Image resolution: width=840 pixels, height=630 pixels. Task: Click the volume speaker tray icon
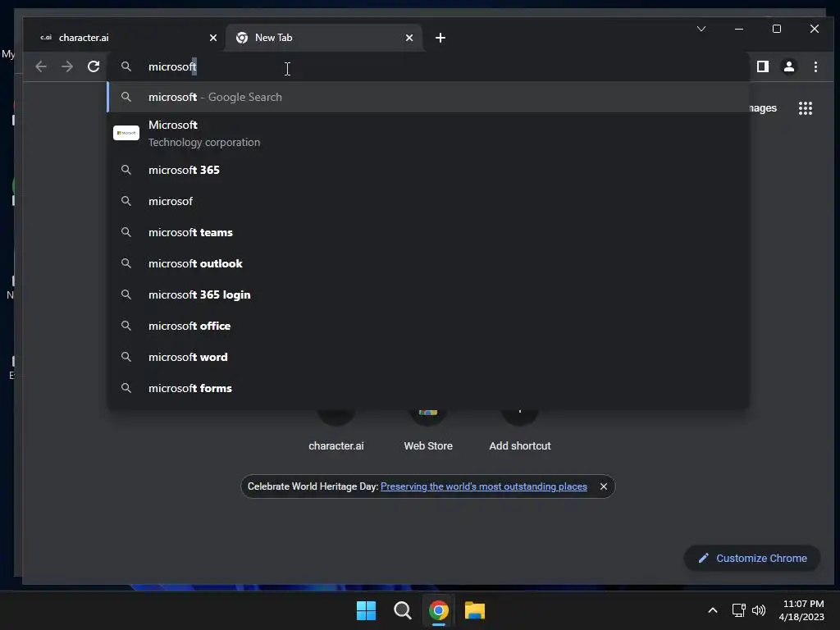[x=759, y=610]
